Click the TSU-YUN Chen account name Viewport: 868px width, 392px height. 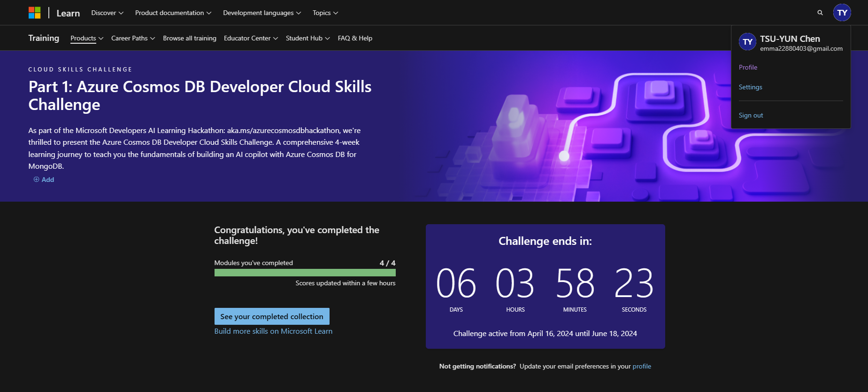(x=790, y=39)
